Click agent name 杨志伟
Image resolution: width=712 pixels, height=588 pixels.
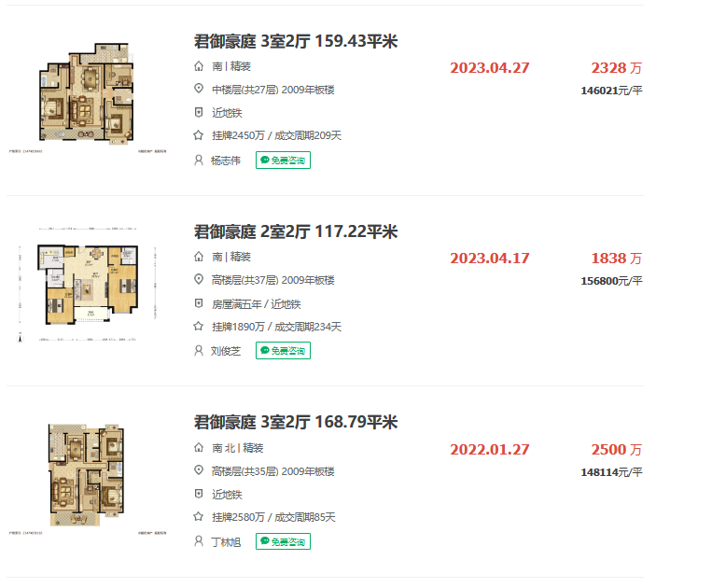(226, 161)
